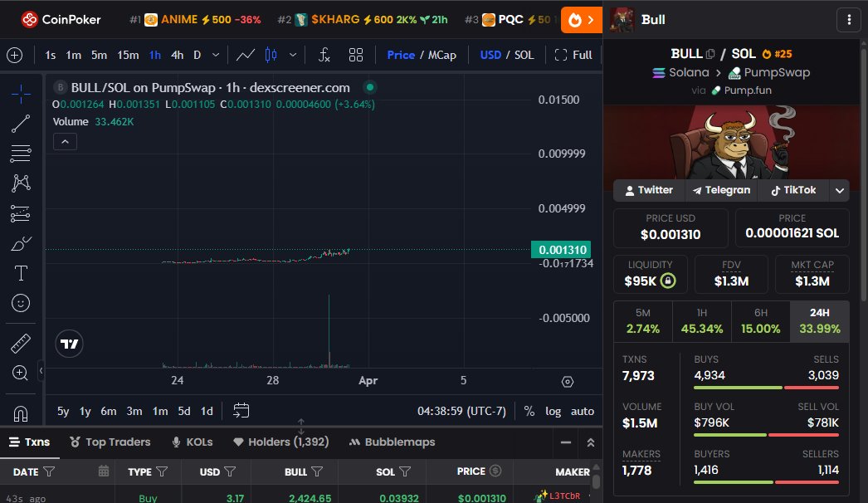The height and width of the screenshot is (503, 868).
Task: Open the chart layout grid selector
Action: pyautogui.click(x=356, y=55)
